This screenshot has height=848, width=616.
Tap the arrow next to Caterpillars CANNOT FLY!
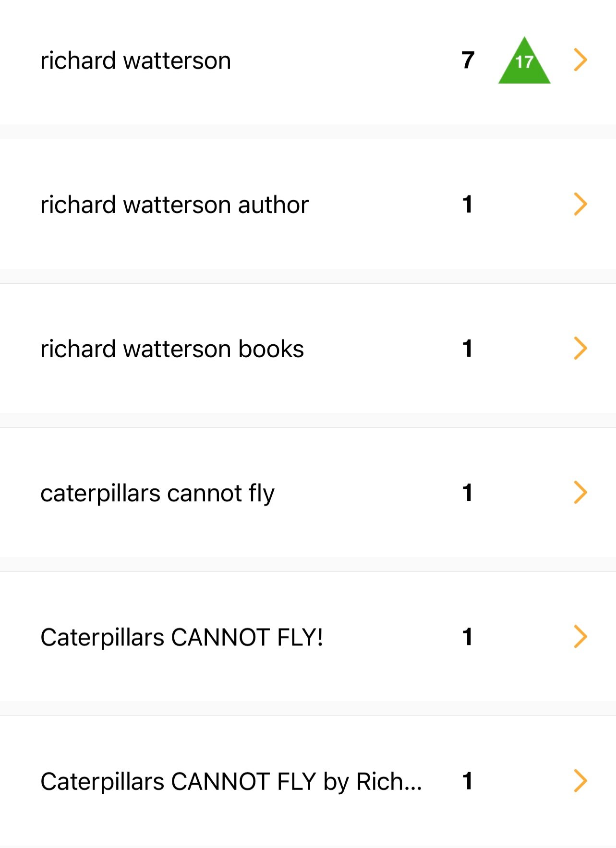click(580, 637)
